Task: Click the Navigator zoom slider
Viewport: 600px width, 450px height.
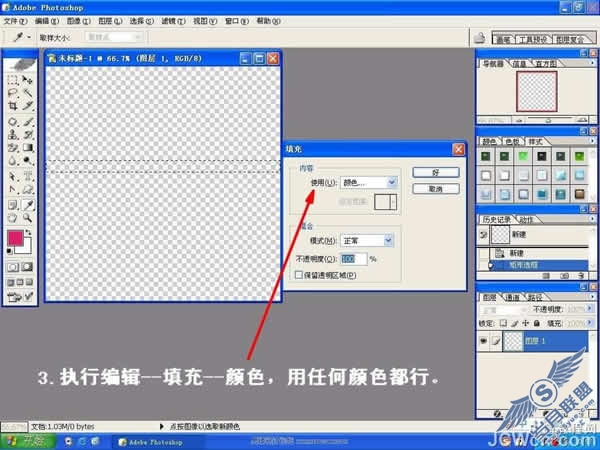Action: (x=549, y=120)
